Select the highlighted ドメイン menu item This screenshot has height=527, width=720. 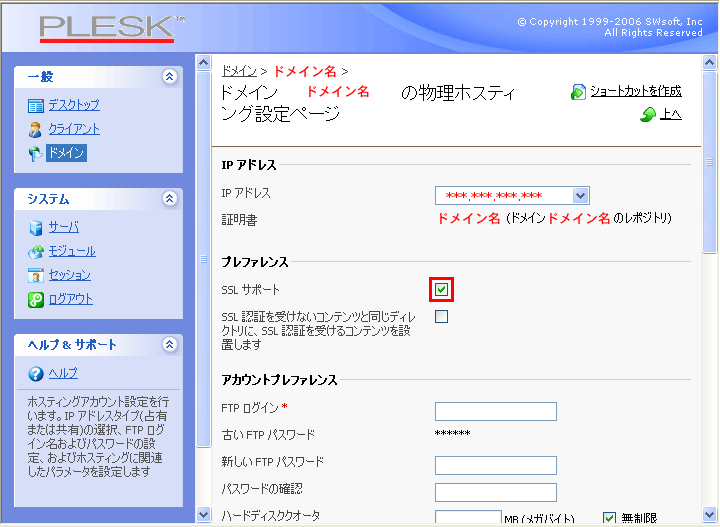(66, 153)
